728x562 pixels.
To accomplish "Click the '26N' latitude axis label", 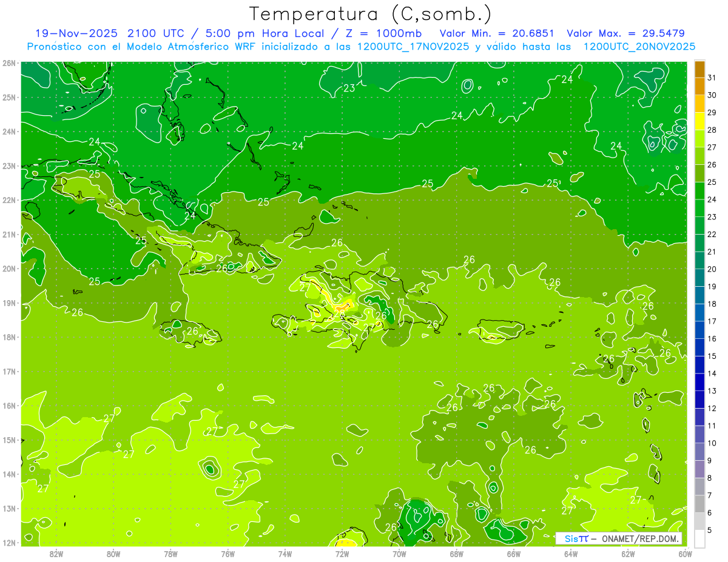I will click(x=9, y=63).
